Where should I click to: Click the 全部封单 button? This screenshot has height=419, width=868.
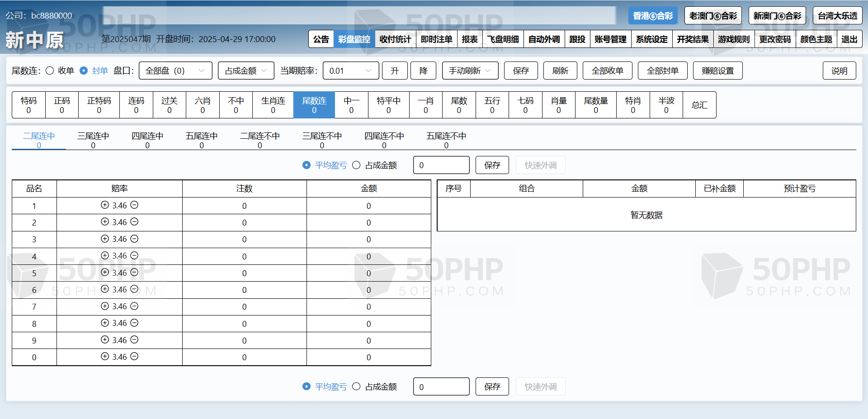point(662,71)
